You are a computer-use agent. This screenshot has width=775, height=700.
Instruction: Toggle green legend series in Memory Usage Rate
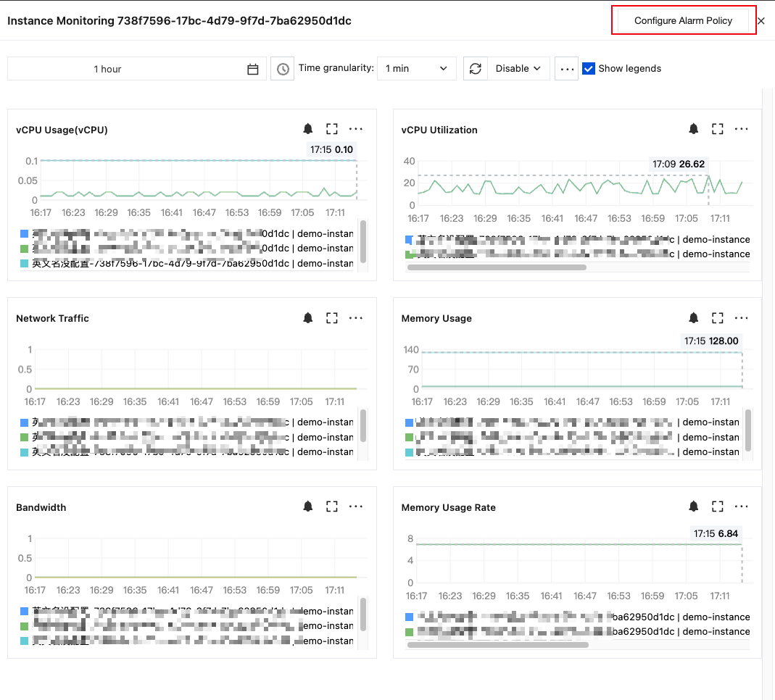coord(409,632)
